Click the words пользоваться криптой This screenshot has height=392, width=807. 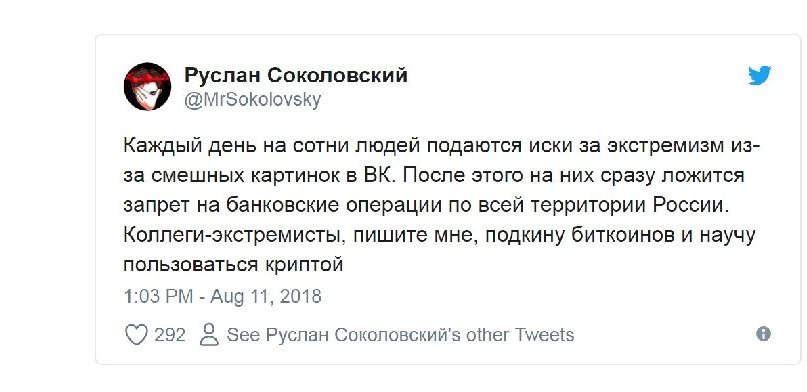point(233,265)
